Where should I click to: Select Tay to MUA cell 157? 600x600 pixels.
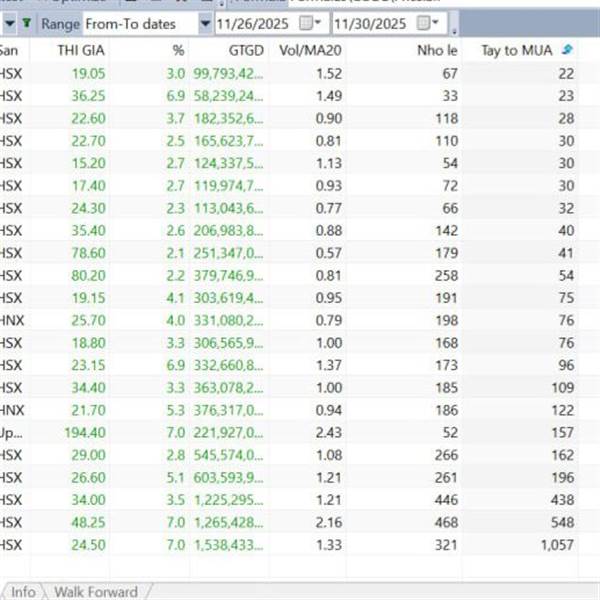(x=562, y=432)
